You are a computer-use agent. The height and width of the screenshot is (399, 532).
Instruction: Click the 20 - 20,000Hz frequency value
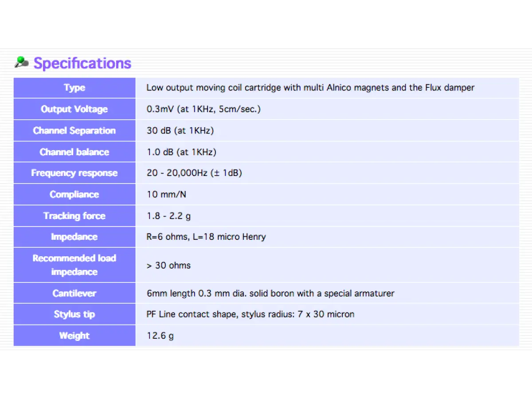click(194, 173)
